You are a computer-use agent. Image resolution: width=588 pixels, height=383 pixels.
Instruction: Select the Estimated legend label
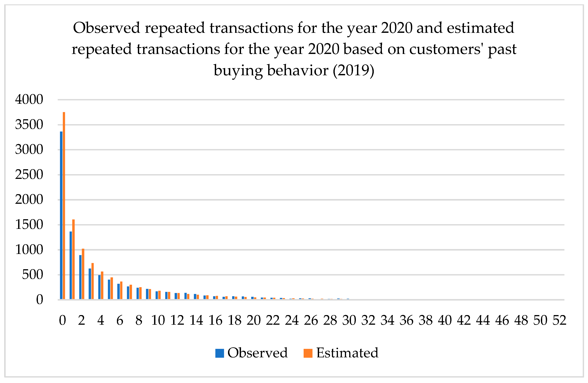coord(347,353)
